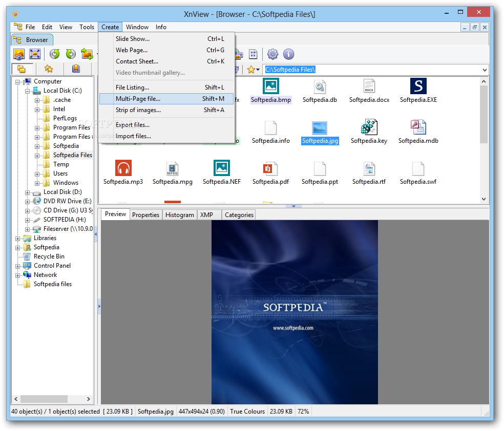Switch to the favorites stars panel icon
This screenshot has height=431, width=504.
pyautogui.click(x=49, y=69)
